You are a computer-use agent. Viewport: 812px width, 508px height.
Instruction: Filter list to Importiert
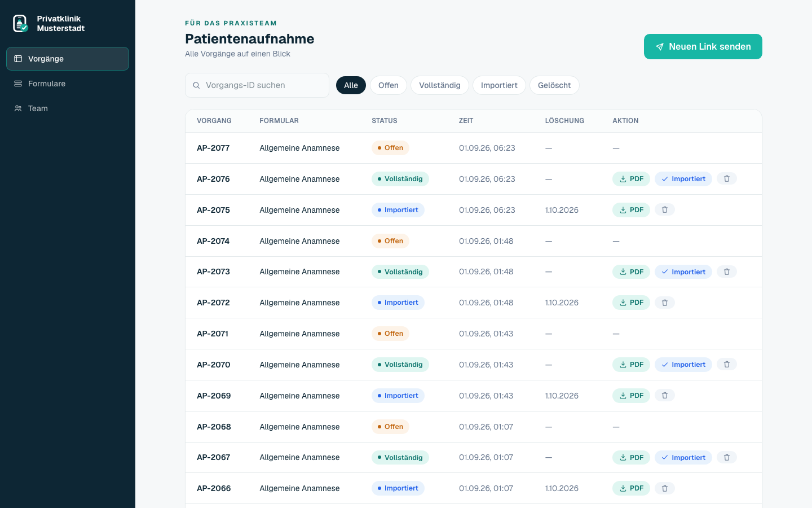click(x=499, y=85)
